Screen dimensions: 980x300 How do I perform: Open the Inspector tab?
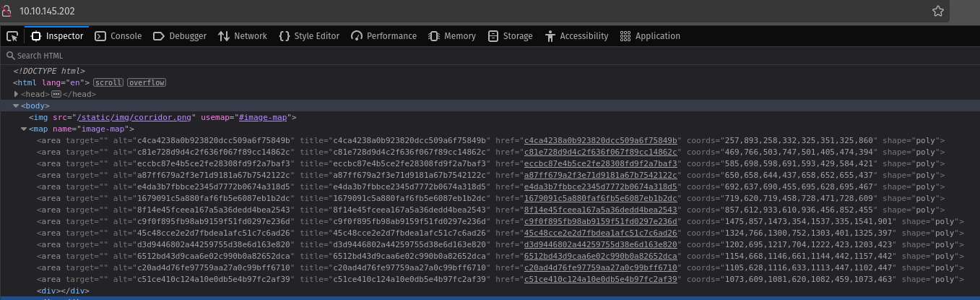pyautogui.click(x=57, y=36)
